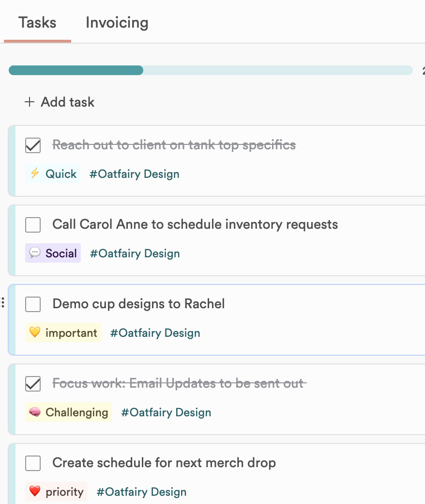Click the plus icon beside Add task

click(30, 102)
